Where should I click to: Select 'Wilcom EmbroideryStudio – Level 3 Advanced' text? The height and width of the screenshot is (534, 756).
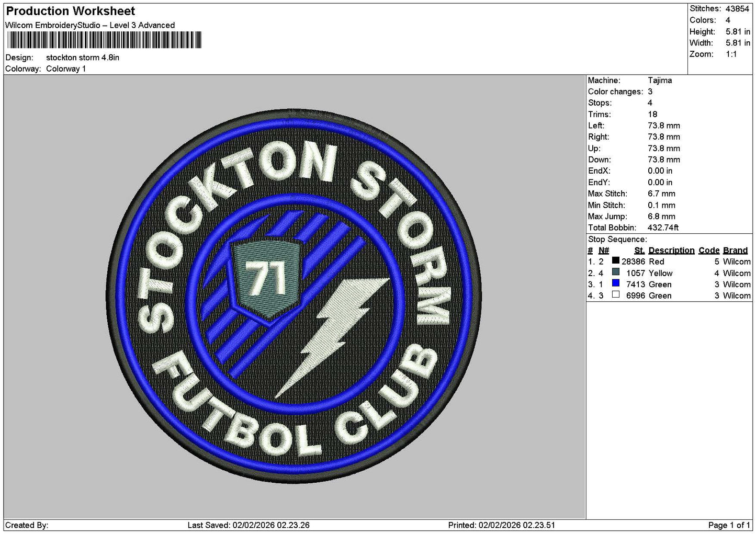tap(90, 25)
